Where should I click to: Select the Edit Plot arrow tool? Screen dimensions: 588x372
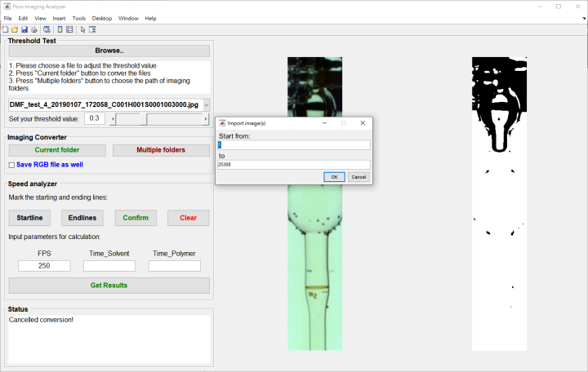pos(82,29)
